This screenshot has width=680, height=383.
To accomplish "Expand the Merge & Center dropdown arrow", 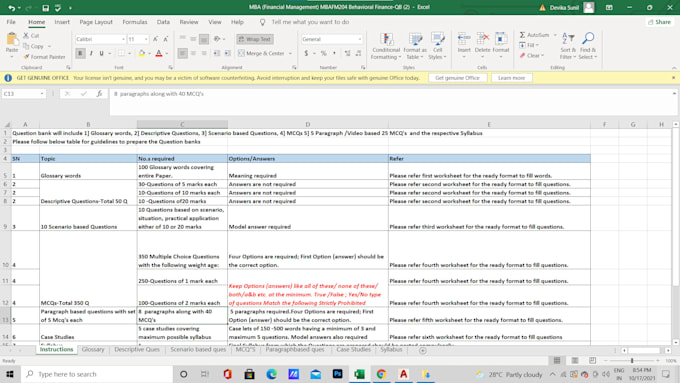I will [x=290, y=53].
